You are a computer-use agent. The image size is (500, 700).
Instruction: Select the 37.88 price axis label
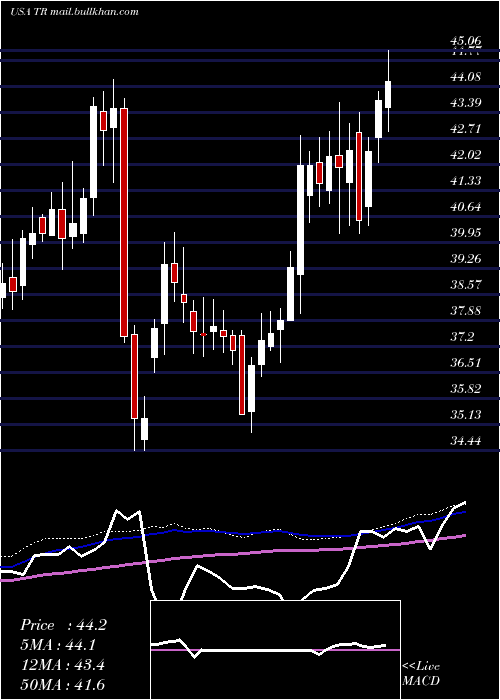(x=466, y=310)
